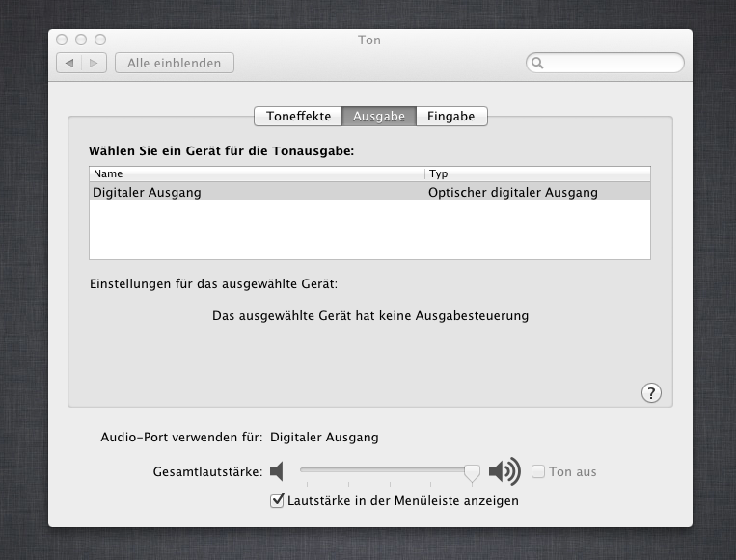
Task: Click the low volume speaker icon
Action: 278,471
